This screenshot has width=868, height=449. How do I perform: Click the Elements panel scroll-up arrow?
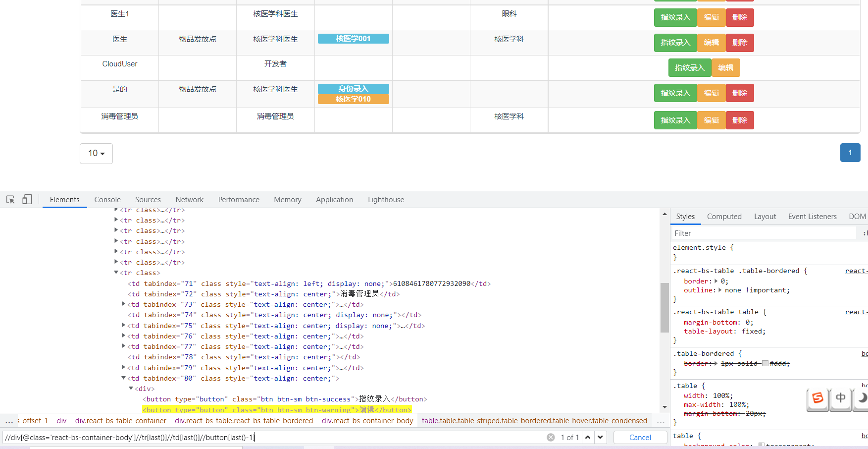(x=664, y=214)
